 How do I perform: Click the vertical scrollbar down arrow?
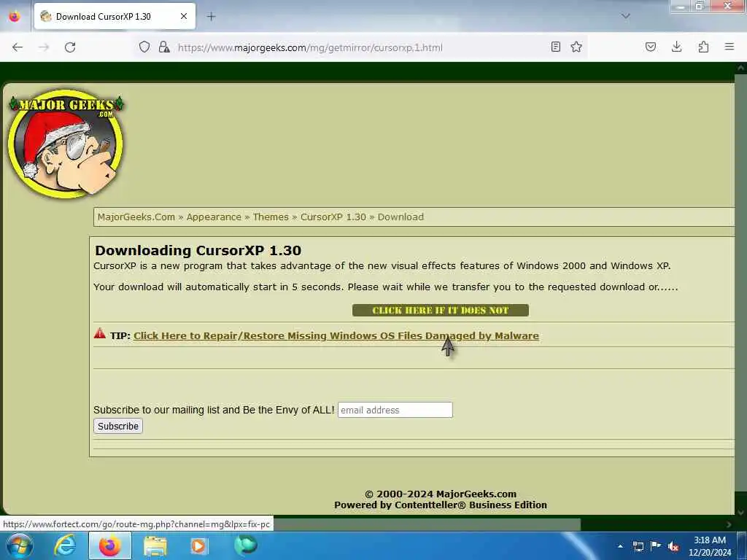coord(741,513)
